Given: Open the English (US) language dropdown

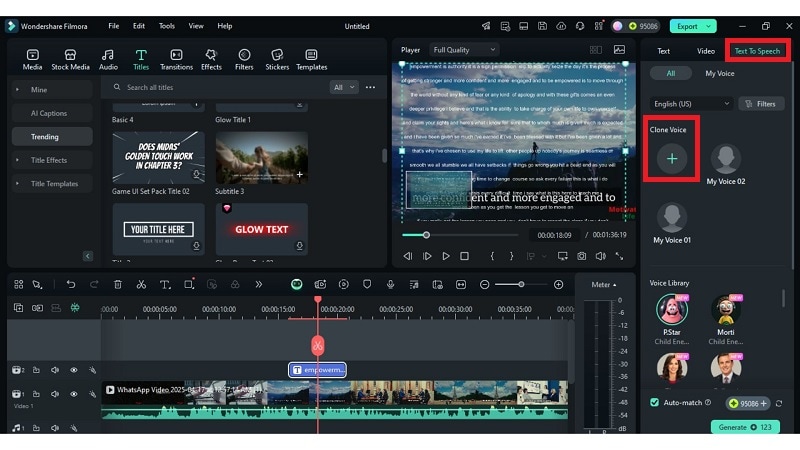Looking at the screenshot, I should 691,104.
